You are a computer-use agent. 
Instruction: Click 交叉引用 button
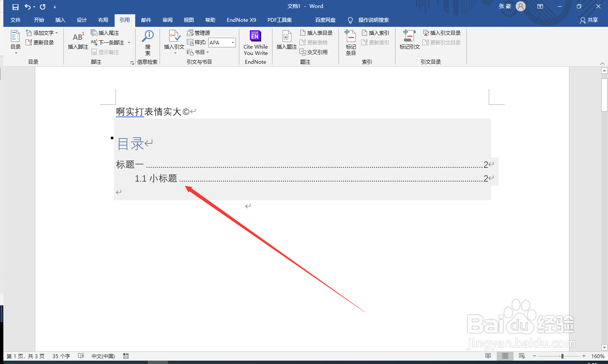click(x=314, y=52)
